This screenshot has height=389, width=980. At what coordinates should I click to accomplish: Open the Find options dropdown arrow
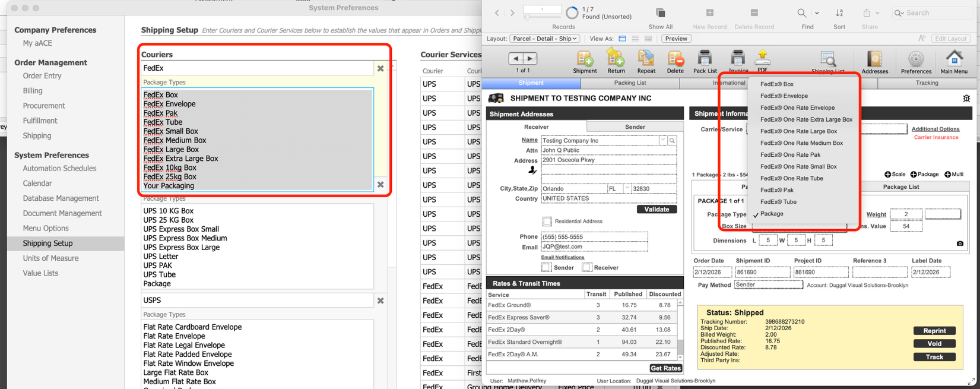(817, 13)
